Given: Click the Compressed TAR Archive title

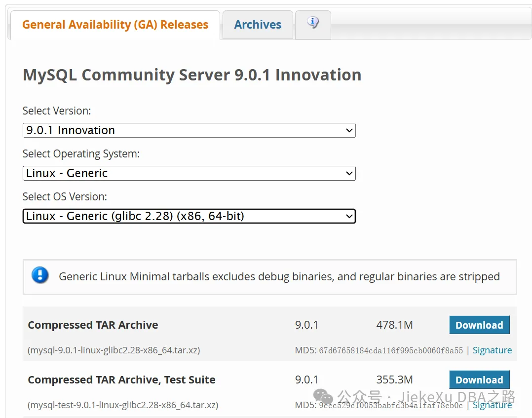Looking at the screenshot, I should [93, 325].
